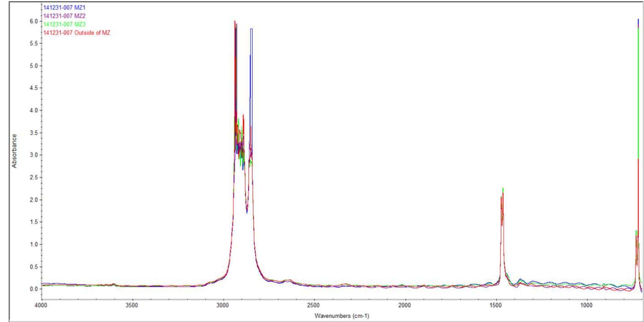The width and height of the screenshot is (644, 322).
Task: Click the 4.5 absorbance tick label
Action: (34, 88)
